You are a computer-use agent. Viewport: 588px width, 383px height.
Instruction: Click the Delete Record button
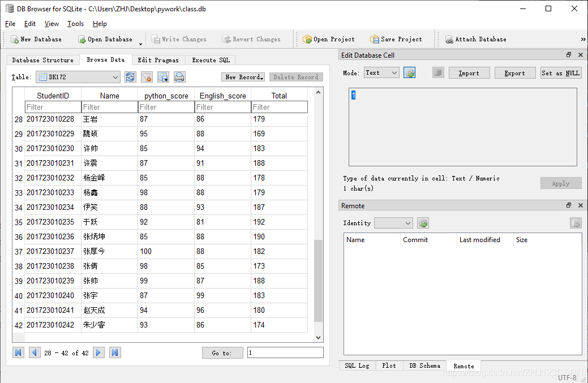(x=296, y=77)
